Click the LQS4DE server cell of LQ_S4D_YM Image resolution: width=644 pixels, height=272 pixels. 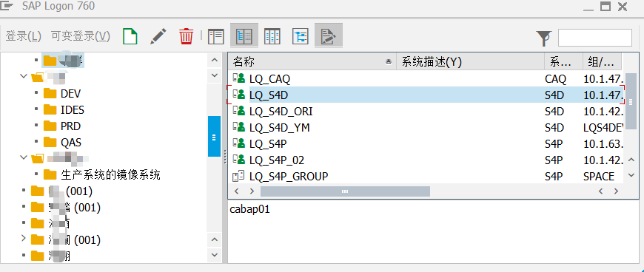pyautogui.click(x=603, y=128)
